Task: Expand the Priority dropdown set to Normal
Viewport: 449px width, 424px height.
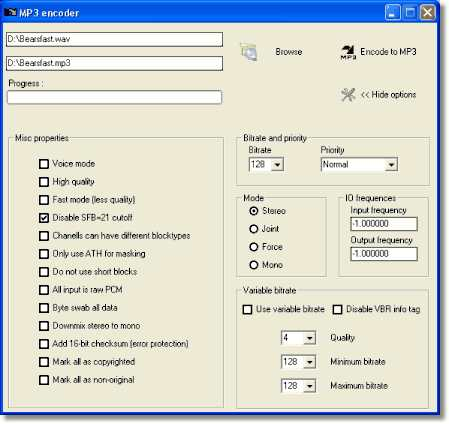Action: [x=391, y=165]
